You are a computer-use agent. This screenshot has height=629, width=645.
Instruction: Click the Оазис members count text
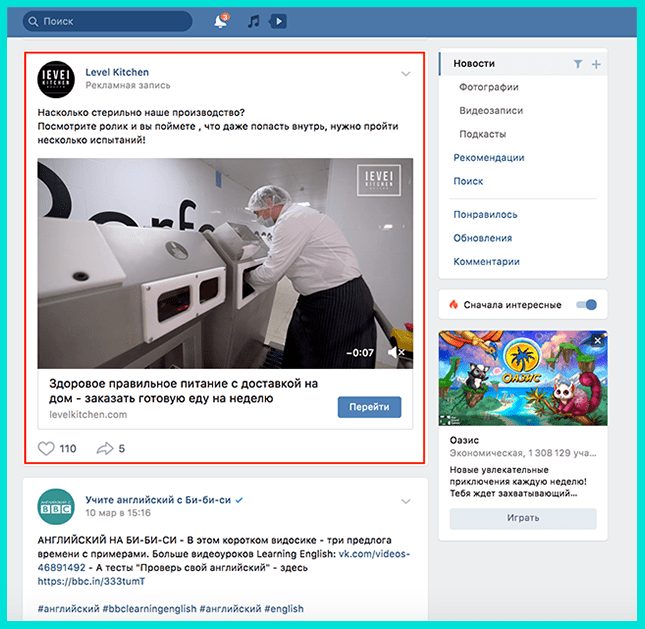[522, 453]
